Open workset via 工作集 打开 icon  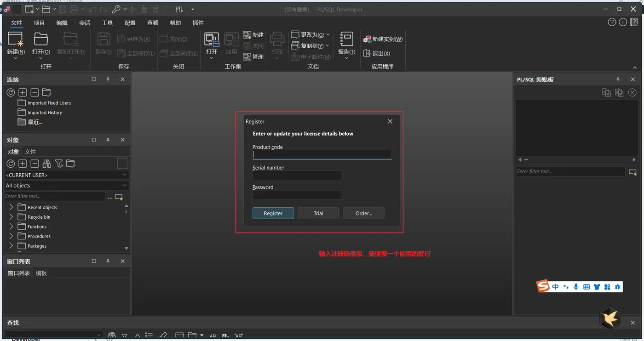click(212, 40)
